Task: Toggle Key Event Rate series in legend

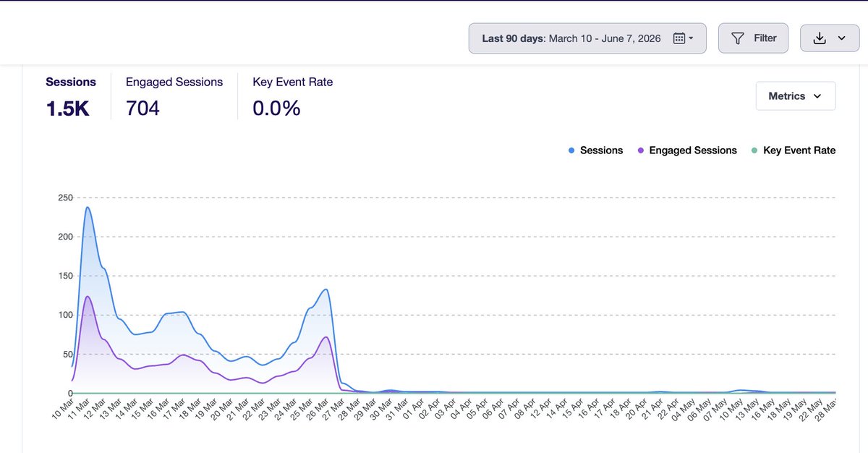Action: (793, 151)
